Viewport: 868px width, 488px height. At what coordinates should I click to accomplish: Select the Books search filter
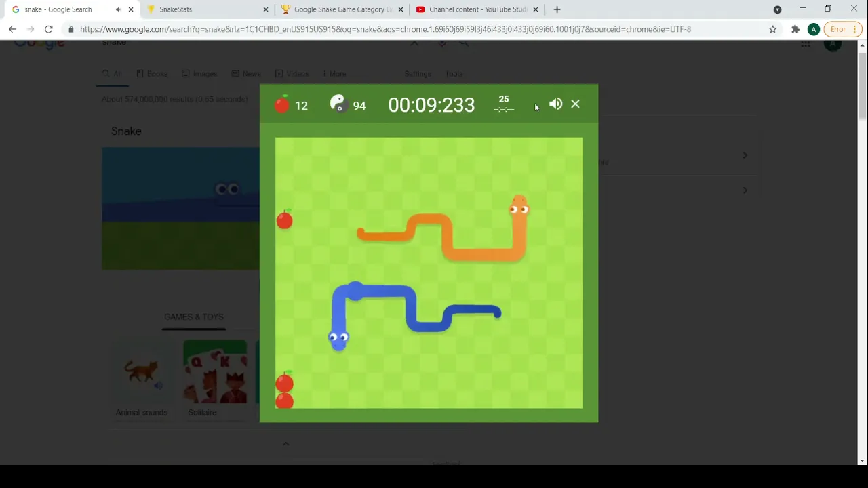pos(152,74)
